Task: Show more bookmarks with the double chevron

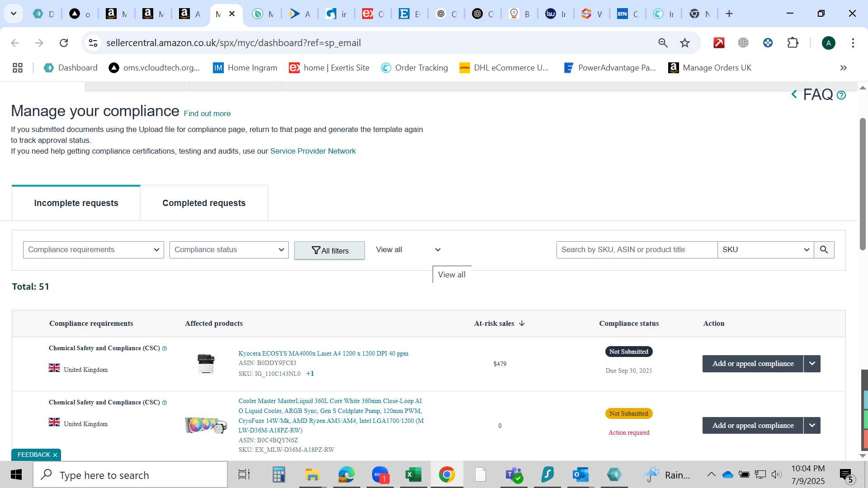Action: (x=843, y=68)
